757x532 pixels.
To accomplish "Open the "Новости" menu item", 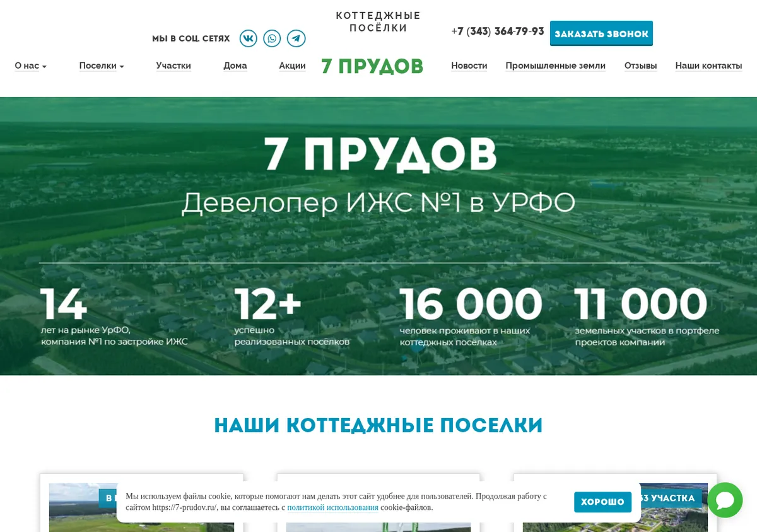I will pos(469,66).
